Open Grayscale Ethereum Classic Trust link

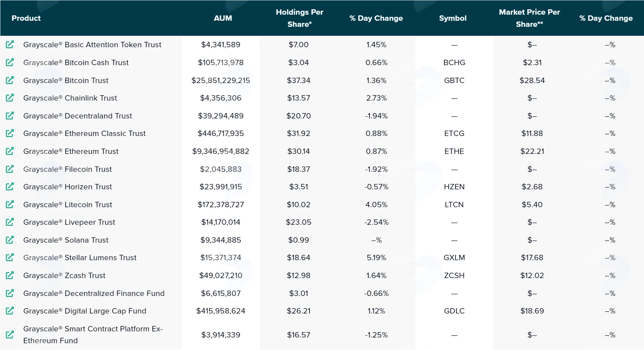[85, 133]
